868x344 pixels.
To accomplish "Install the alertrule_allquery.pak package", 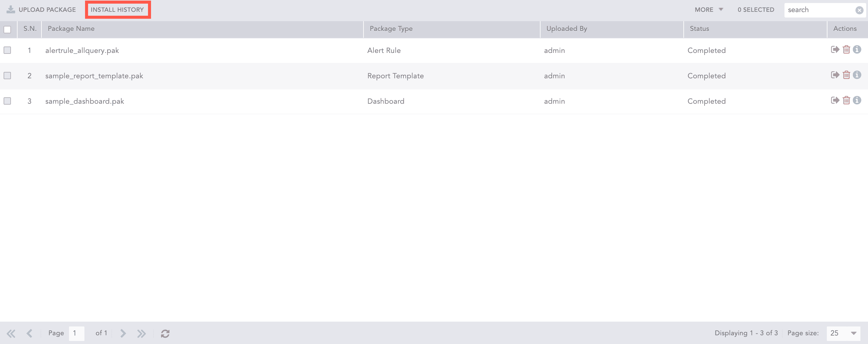I will pos(835,50).
